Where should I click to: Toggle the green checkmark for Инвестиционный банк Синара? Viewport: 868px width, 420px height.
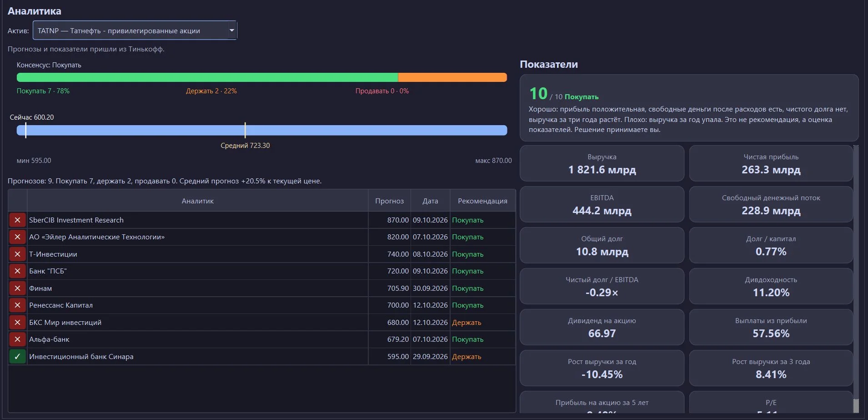pos(17,357)
